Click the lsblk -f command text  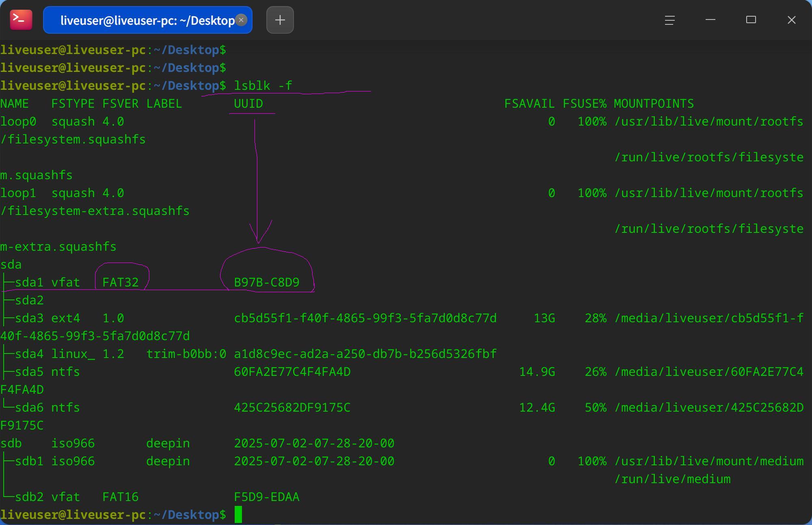click(x=263, y=86)
